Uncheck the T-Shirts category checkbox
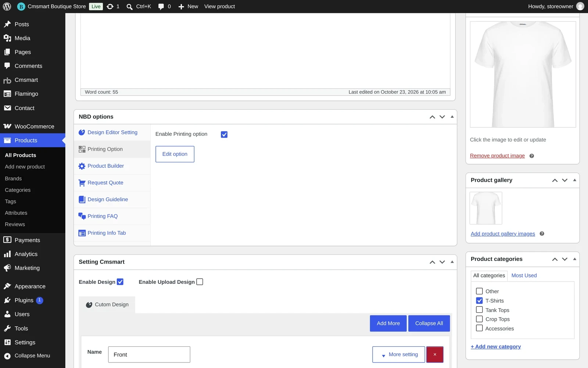 [479, 301]
